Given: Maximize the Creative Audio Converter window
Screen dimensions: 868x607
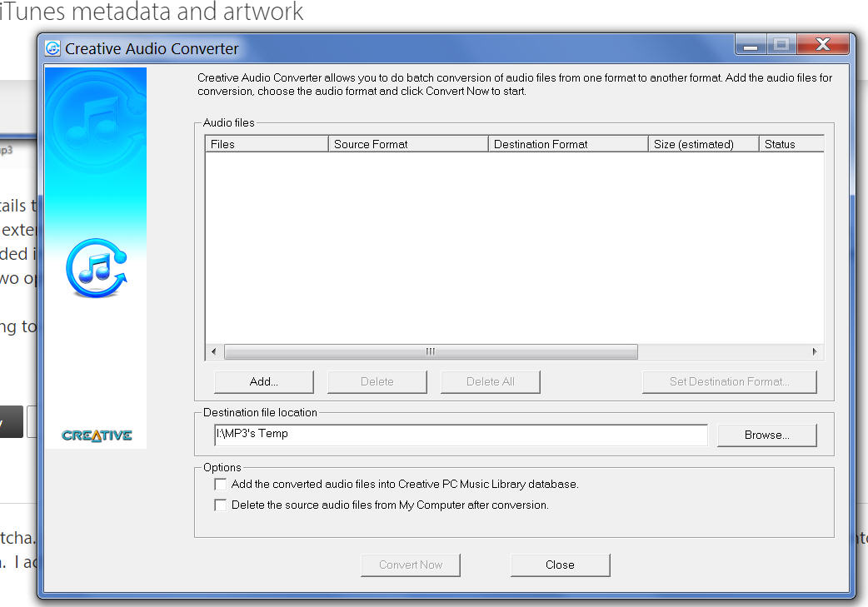Looking at the screenshot, I should click(781, 45).
